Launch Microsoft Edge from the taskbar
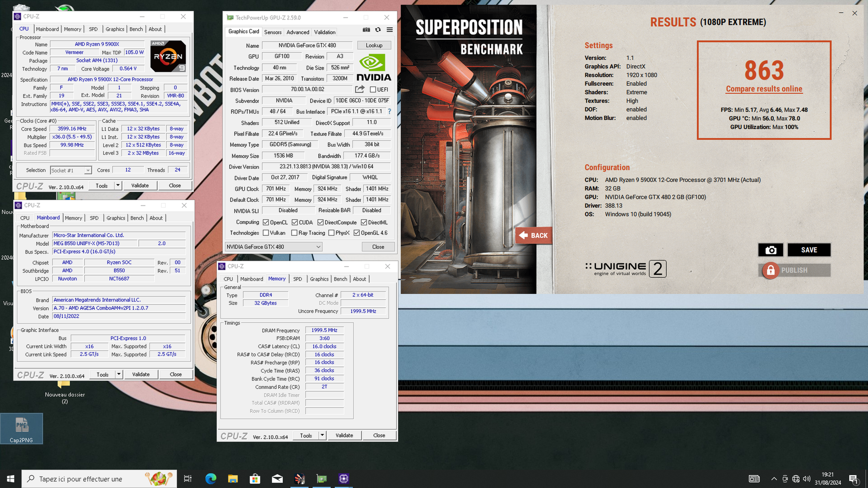 pyautogui.click(x=211, y=479)
